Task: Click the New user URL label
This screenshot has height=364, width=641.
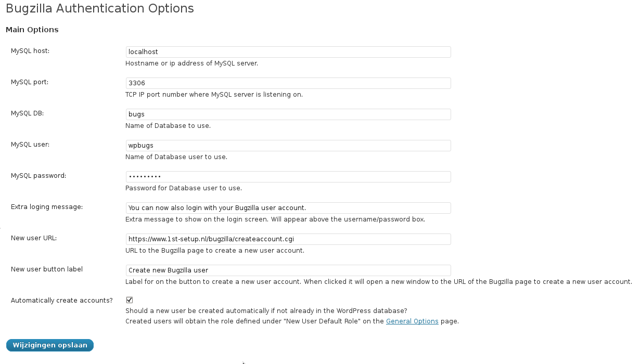Action: 34,238
